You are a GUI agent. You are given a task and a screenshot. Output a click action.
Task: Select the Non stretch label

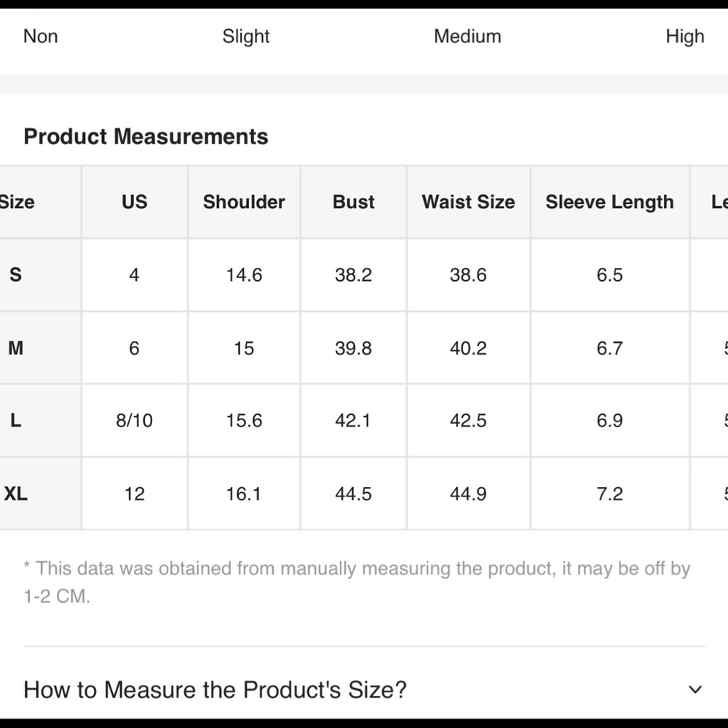[x=41, y=36]
